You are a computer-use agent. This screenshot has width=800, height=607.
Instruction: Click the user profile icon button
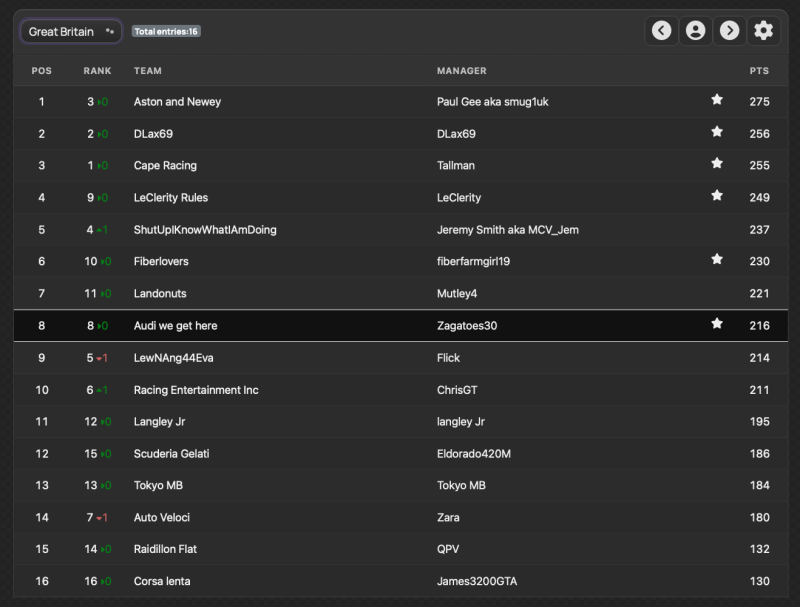[x=695, y=31]
